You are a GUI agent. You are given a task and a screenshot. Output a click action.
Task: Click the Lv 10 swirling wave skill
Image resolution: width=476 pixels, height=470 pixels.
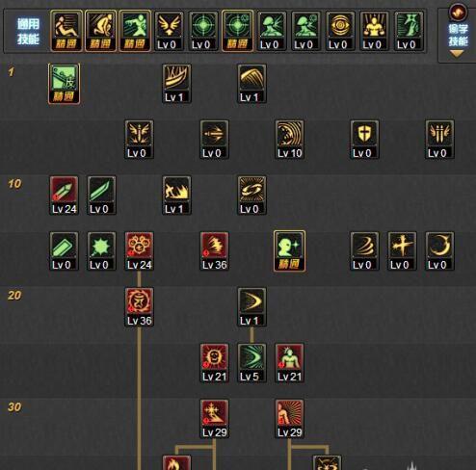tap(289, 140)
